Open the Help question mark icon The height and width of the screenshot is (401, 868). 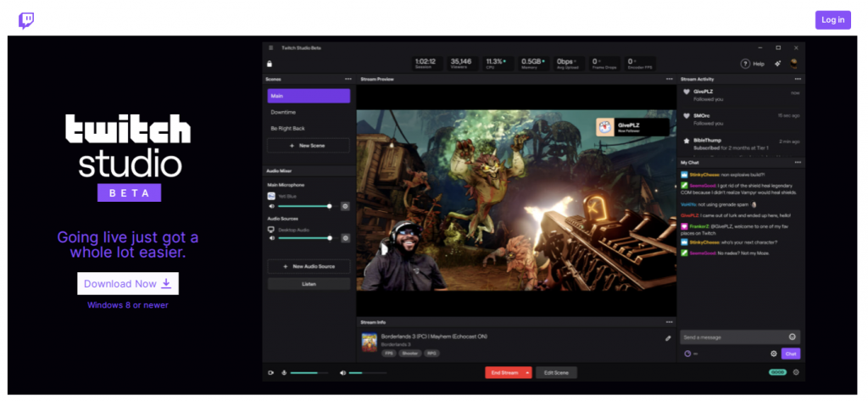click(745, 64)
